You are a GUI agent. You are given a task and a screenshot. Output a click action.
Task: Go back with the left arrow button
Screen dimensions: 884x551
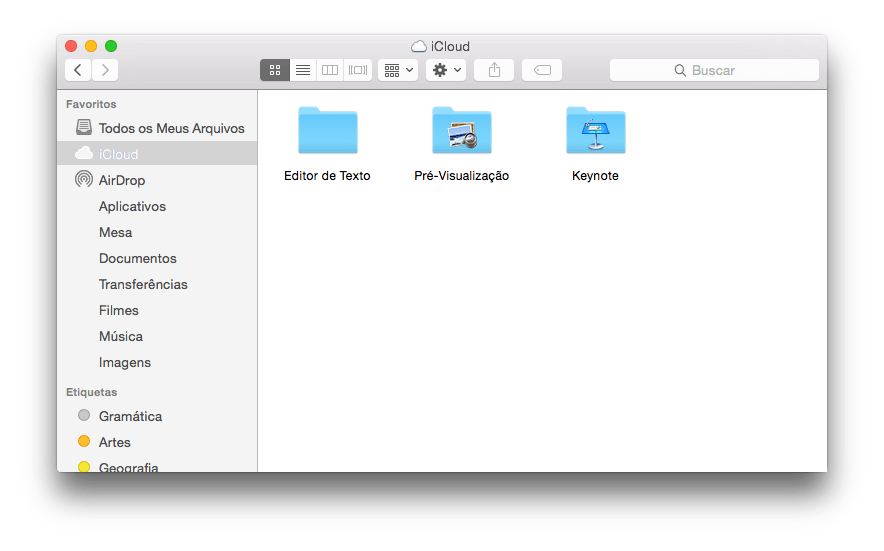coord(78,70)
